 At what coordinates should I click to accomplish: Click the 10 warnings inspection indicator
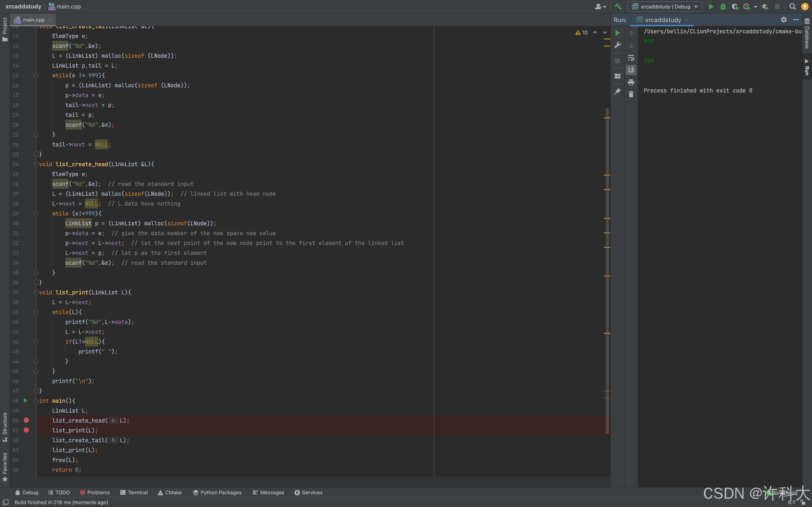(582, 32)
